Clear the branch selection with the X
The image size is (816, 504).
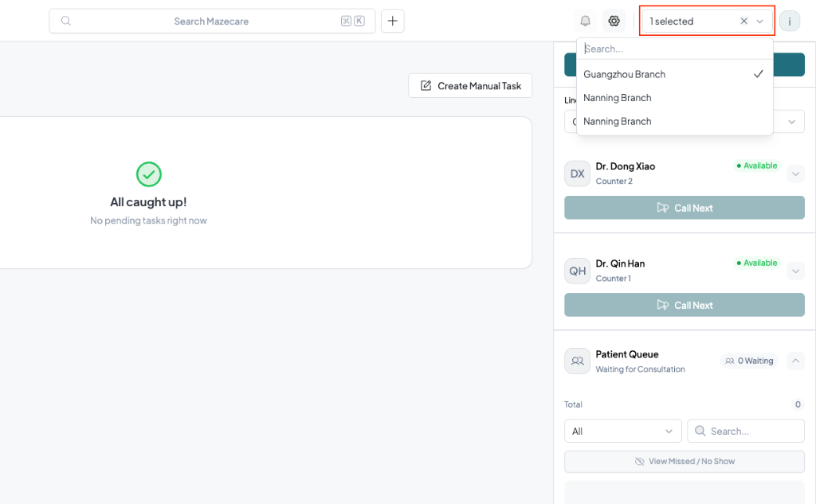coord(743,21)
